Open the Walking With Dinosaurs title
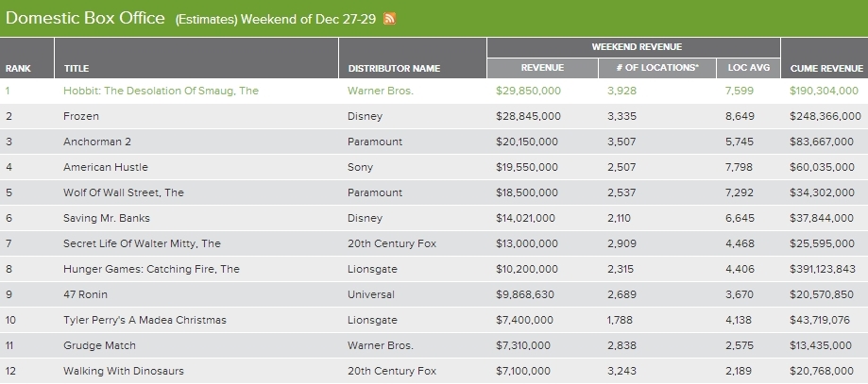The image size is (868, 384). tap(124, 371)
